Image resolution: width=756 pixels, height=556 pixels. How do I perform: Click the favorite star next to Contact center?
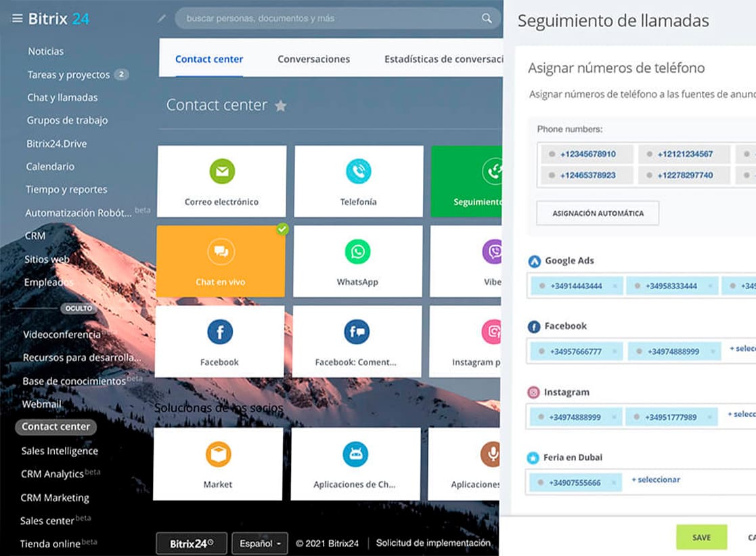[281, 106]
